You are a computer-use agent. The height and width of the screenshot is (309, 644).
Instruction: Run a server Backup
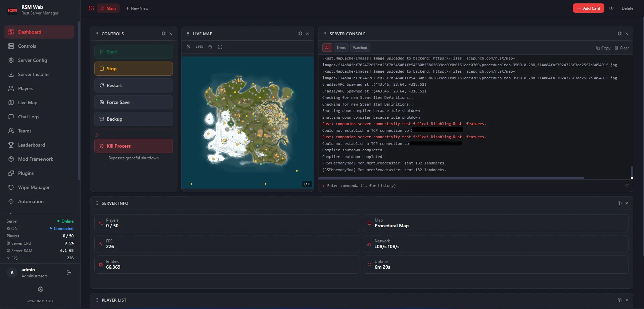134,119
